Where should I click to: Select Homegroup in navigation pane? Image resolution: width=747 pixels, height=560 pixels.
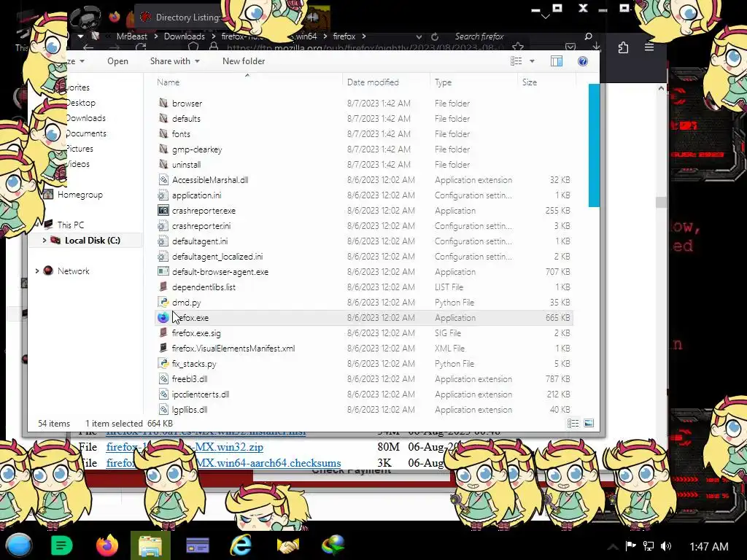(x=80, y=194)
